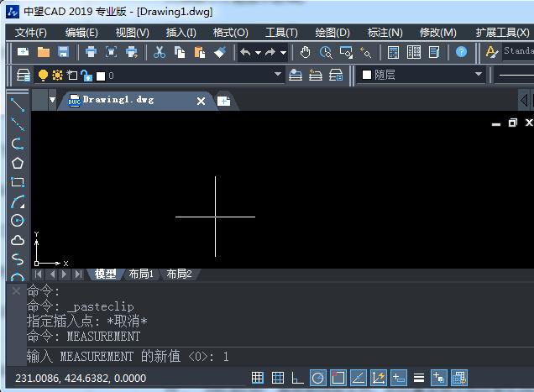Toggle Object Snap in status bar
Image resolution: width=534 pixels, height=392 pixels.
(x=338, y=378)
